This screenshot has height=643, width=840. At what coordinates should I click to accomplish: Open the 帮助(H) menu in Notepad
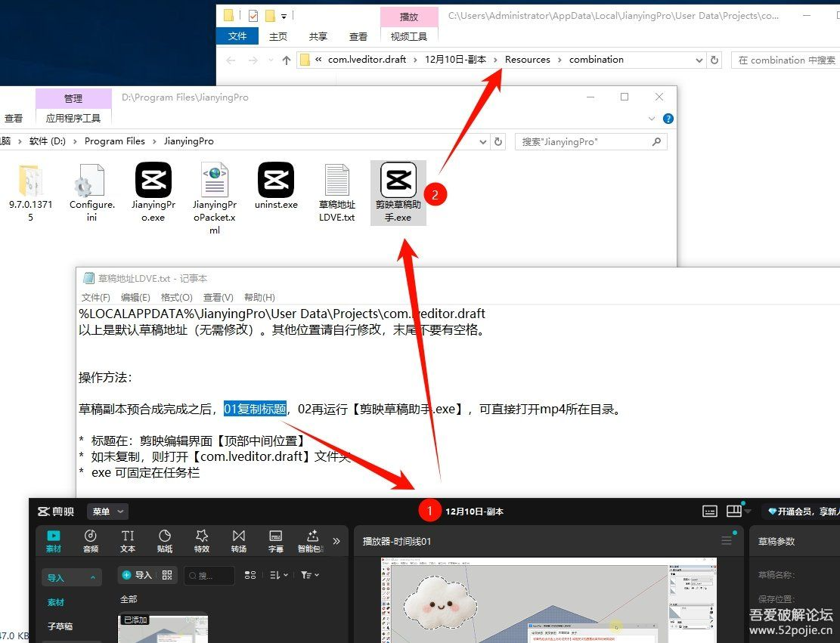tap(259, 298)
